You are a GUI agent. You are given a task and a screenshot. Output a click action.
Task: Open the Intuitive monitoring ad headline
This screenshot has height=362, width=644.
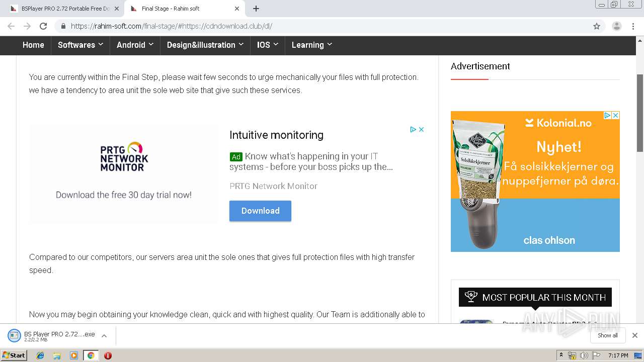[276, 135]
